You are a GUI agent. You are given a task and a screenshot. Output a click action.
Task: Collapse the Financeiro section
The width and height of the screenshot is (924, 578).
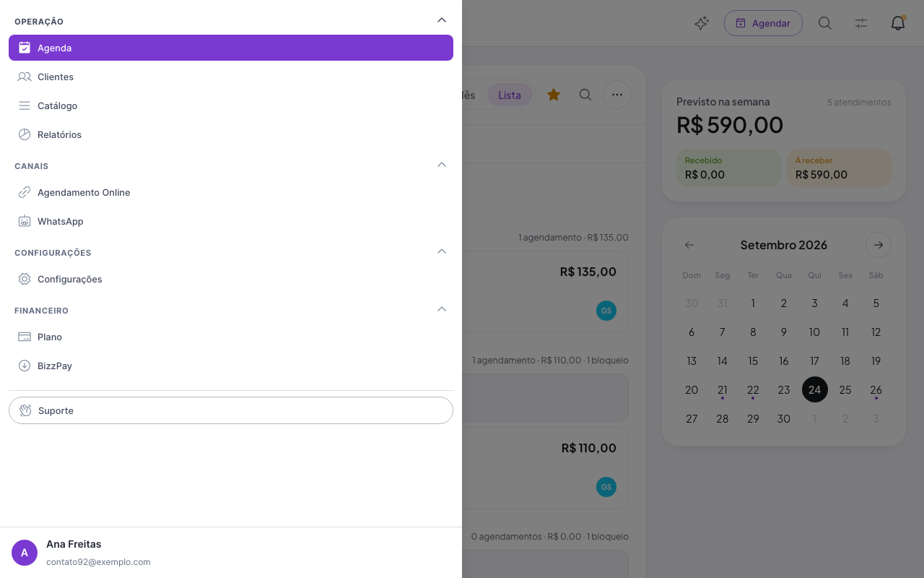coord(442,309)
